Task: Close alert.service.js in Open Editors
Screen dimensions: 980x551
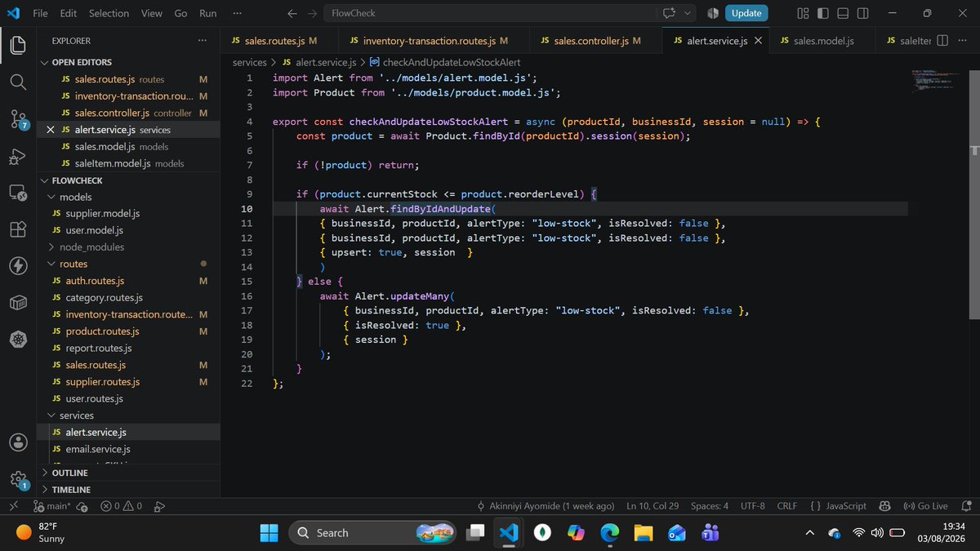Action: [51, 130]
